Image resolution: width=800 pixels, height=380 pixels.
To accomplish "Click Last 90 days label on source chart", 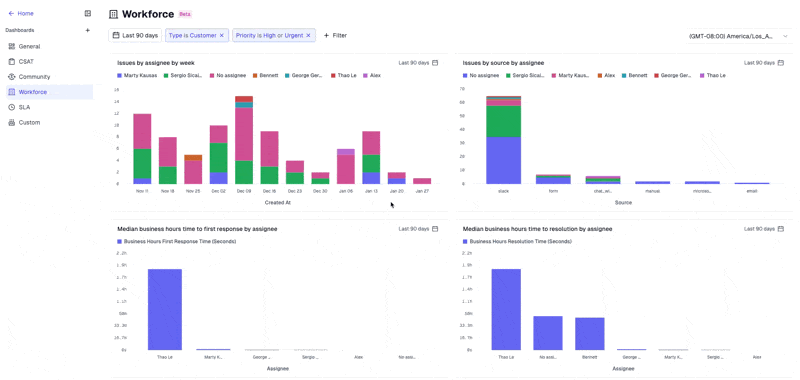I will click(759, 63).
